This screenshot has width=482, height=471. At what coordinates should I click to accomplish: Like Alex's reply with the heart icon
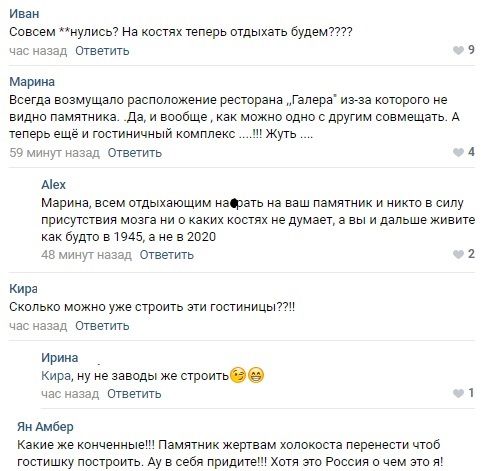point(458,254)
